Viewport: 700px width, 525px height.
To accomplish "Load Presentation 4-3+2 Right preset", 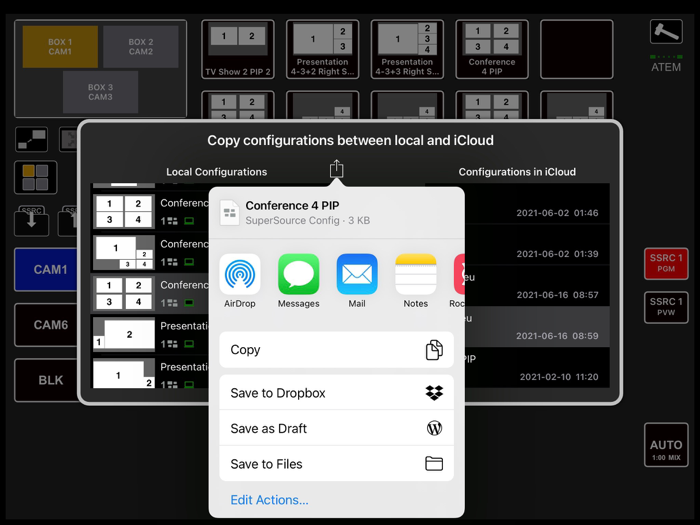I will [322, 49].
